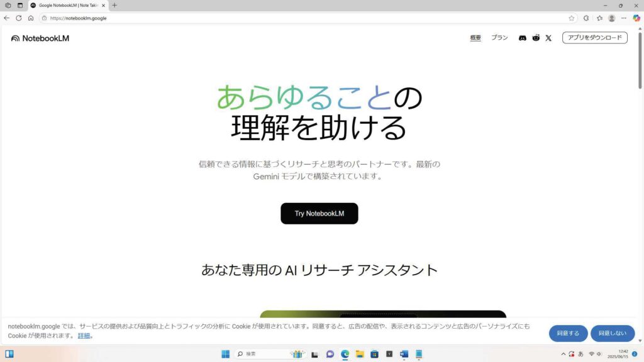Select the Google NotebookLM browser tab
The width and height of the screenshot is (644, 362).
(x=68, y=5)
